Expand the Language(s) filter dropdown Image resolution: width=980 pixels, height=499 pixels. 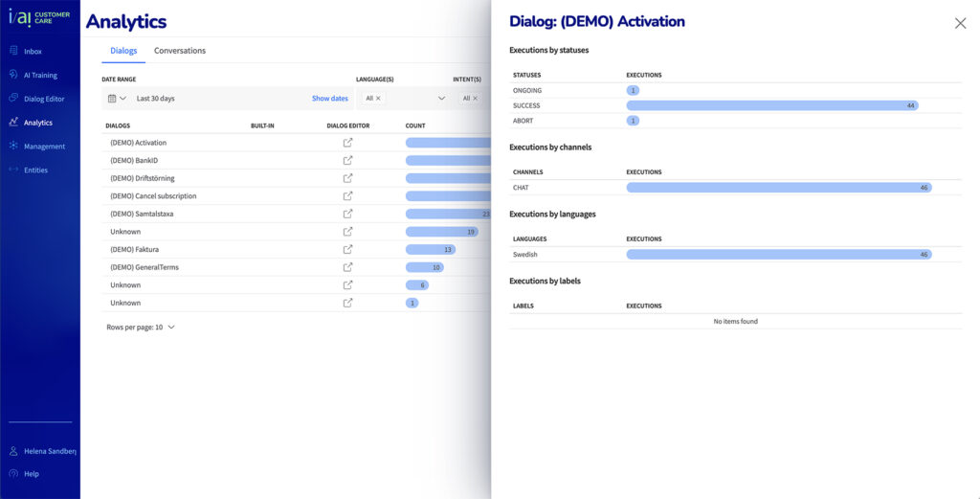441,99
